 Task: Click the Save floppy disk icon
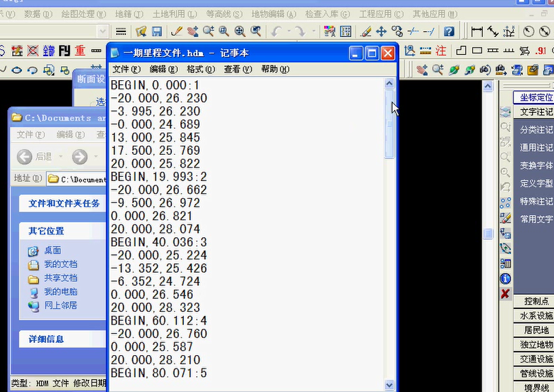(x=156, y=32)
